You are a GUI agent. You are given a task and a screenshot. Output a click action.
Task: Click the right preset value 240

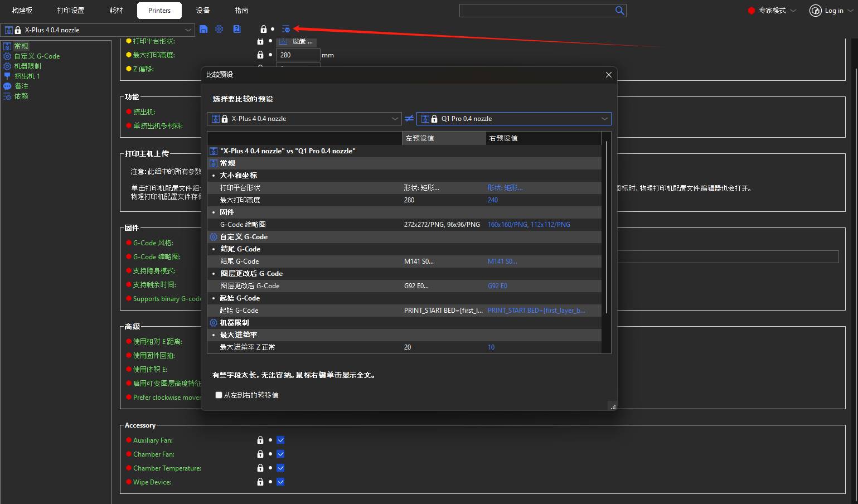point(493,200)
